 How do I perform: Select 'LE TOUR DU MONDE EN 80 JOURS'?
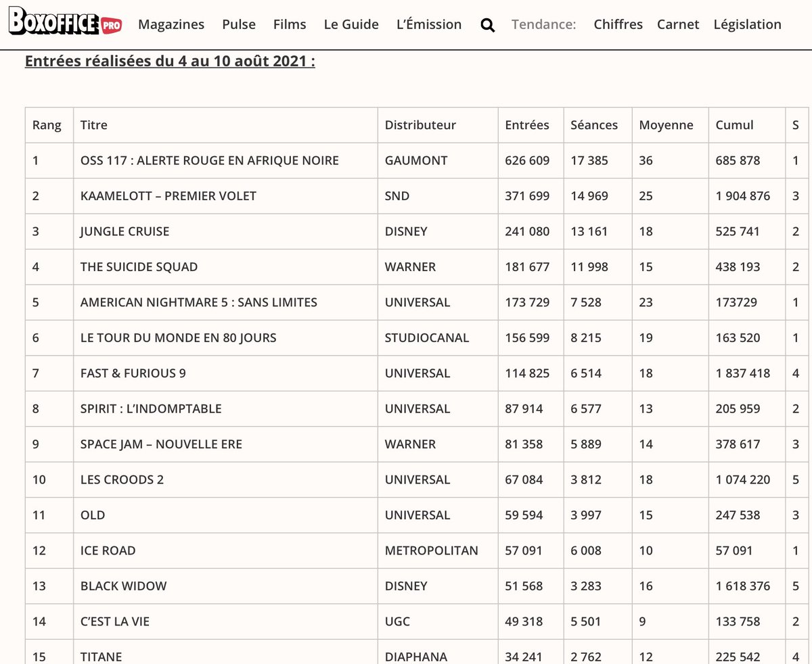[x=179, y=338]
